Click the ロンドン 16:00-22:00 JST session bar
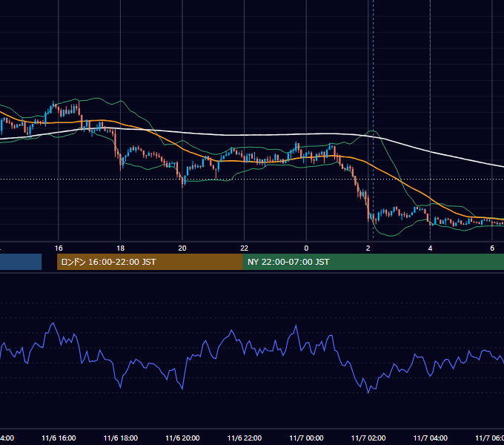The height and width of the screenshot is (445, 504). (x=150, y=262)
